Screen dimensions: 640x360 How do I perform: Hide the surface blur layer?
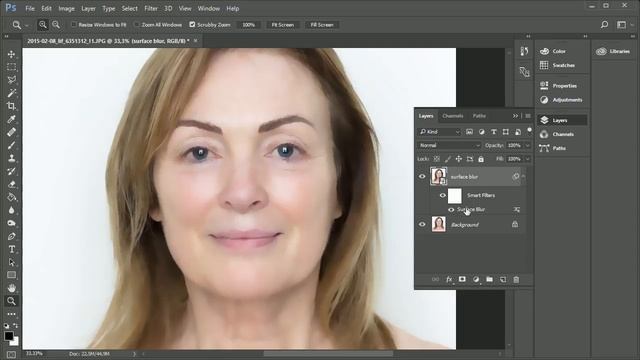pyautogui.click(x=422, y=177)
